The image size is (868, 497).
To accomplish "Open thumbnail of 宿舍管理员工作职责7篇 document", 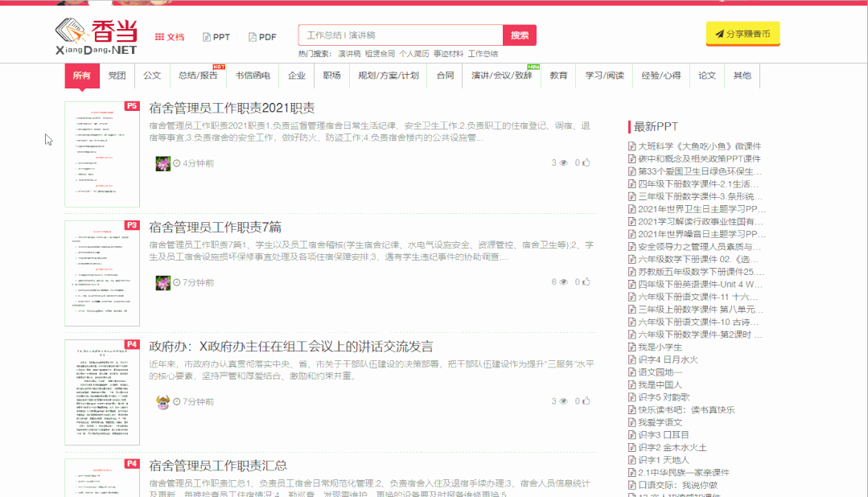I will [x=102, y=273].
